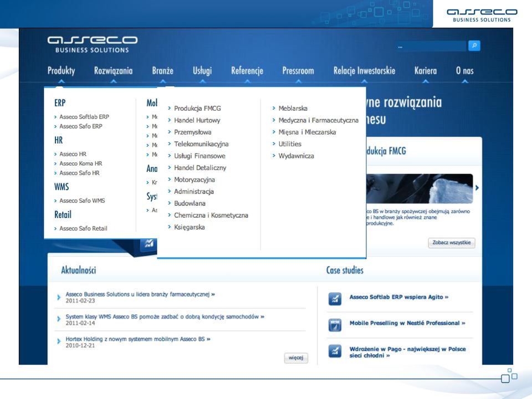The width and height of the screenshot is (532, 399).
Task: Open Mobile Preselling w Nestlé Professional
Action: point(407,323)
